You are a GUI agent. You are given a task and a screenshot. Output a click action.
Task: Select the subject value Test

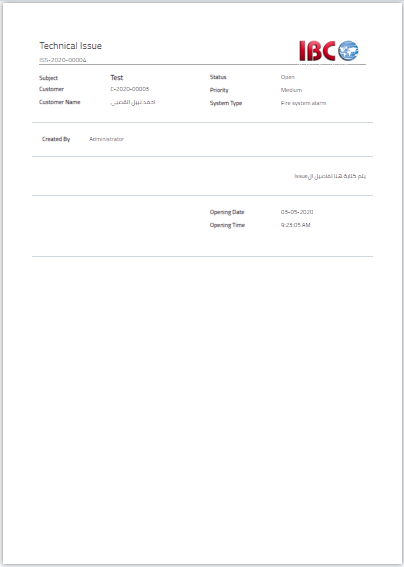click(x=116, y=77)
